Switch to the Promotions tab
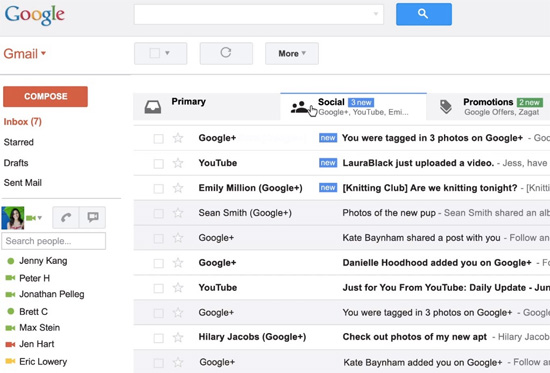The width and height of the screenshot is (550, 373). (x=489, y=107)
